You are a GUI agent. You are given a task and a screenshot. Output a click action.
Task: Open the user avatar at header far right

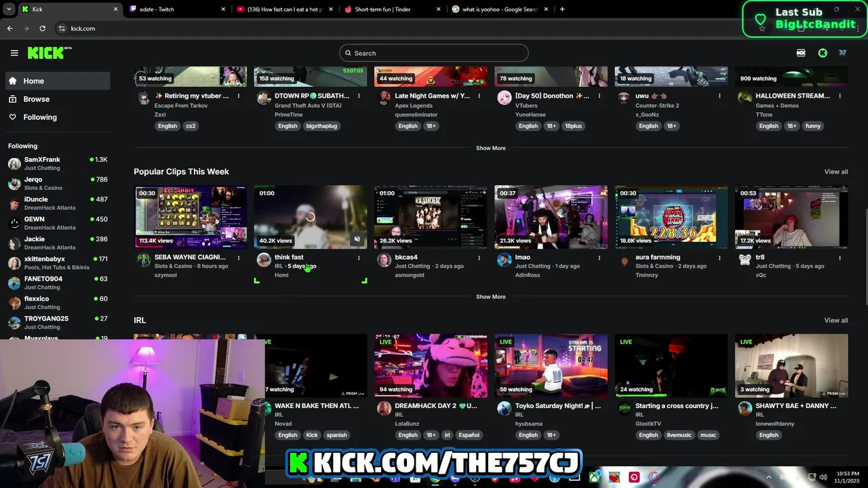pos(842,53)
